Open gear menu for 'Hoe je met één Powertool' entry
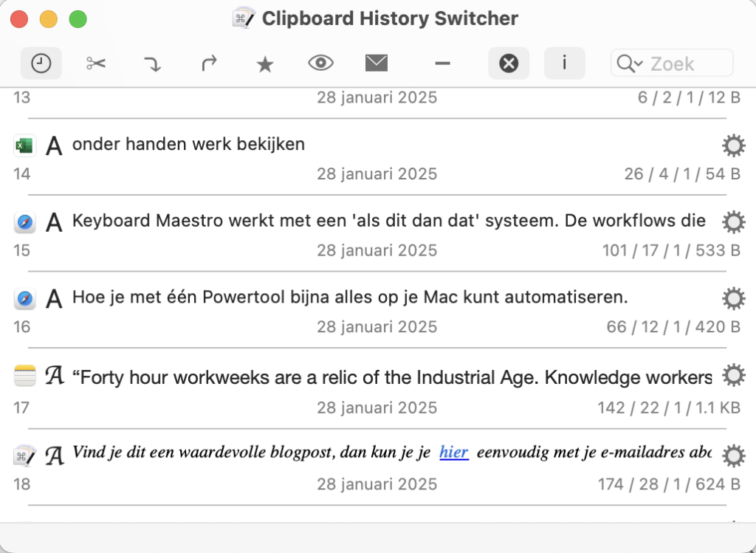 point(732,298)
